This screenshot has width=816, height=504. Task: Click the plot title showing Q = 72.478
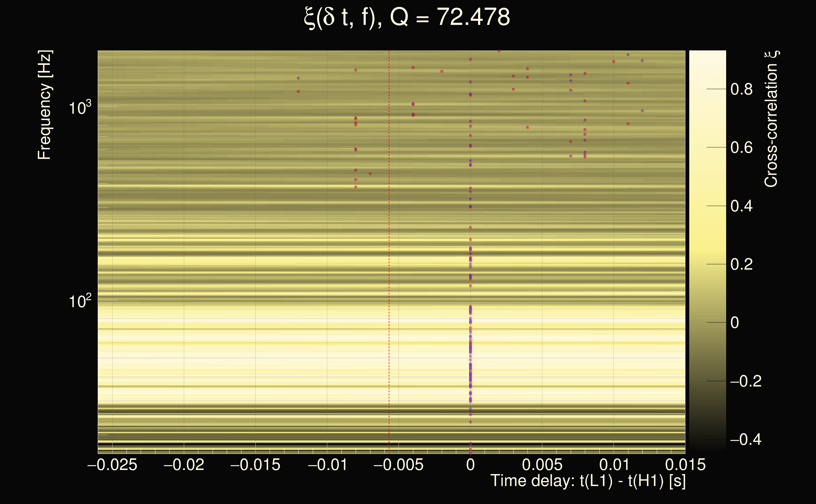tap(407, 17)
